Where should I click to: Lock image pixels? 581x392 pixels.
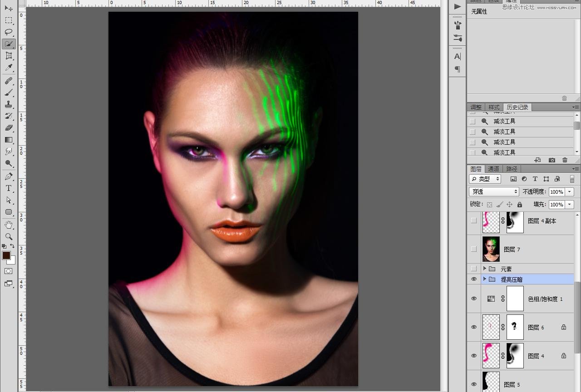coord(500,205)
